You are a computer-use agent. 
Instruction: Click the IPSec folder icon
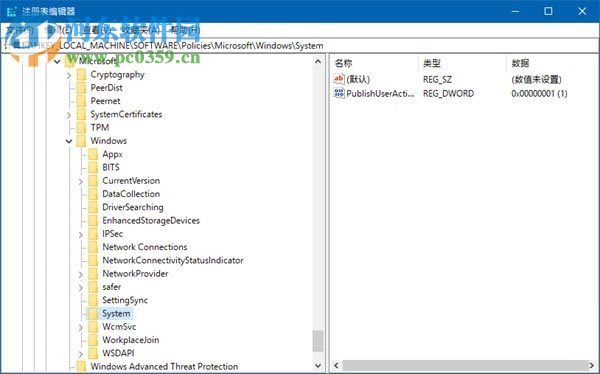(x=93, y=234)
